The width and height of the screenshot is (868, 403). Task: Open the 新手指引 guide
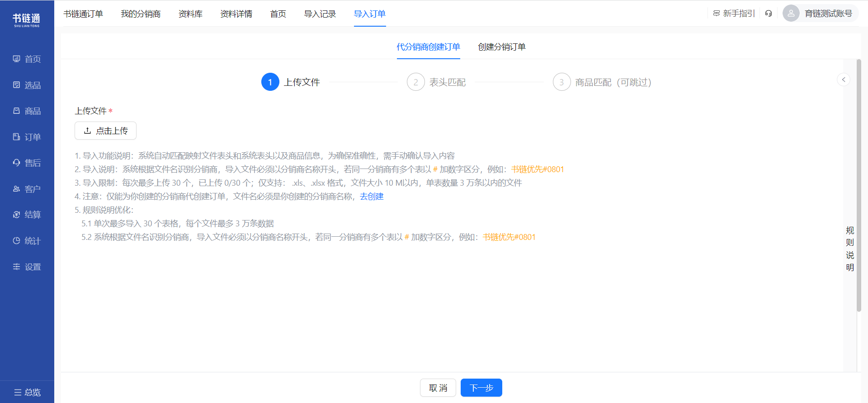pos(734,14)
